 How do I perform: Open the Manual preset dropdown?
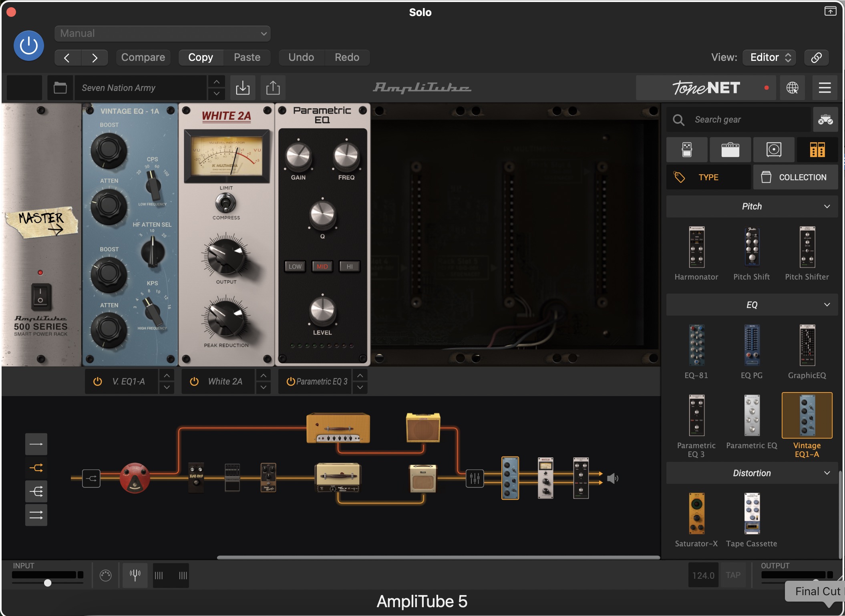(163, 33)
